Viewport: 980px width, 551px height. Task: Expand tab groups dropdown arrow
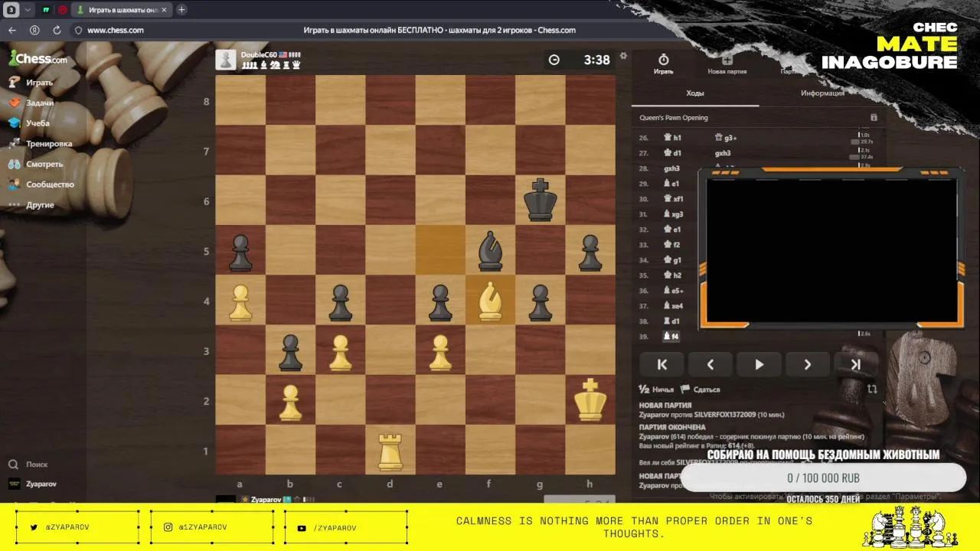[x=28, y=10]
